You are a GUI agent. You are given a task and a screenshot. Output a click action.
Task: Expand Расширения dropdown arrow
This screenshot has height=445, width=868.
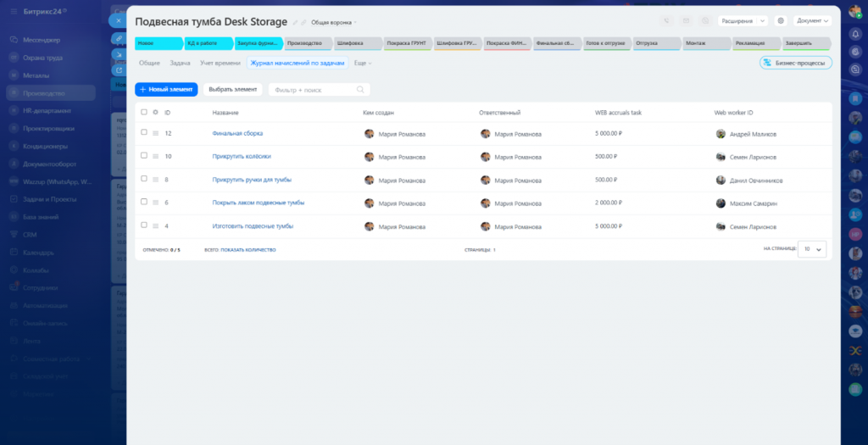pos(762,21)
